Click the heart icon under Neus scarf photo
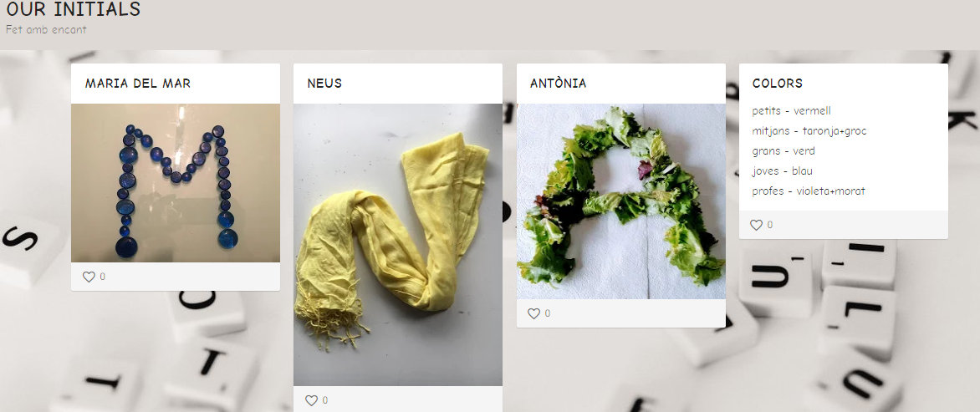 (311, 401)
